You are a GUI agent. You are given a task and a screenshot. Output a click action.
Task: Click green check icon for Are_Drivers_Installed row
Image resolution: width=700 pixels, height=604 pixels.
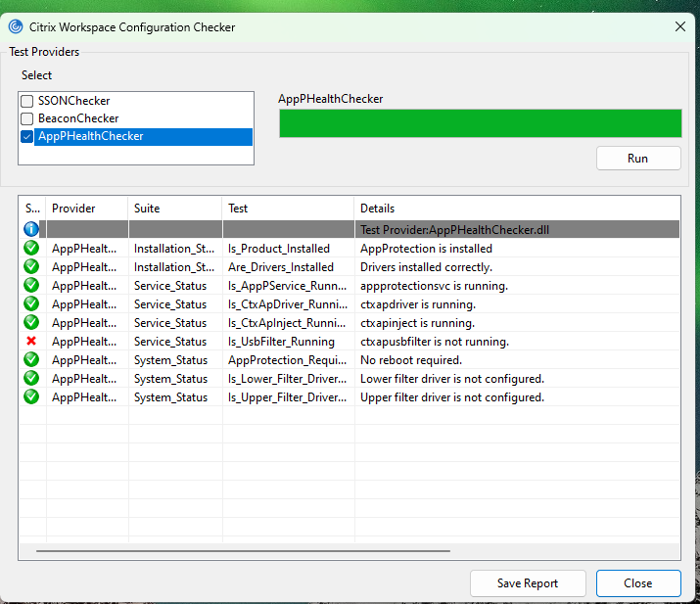click(x=31, y=267)
